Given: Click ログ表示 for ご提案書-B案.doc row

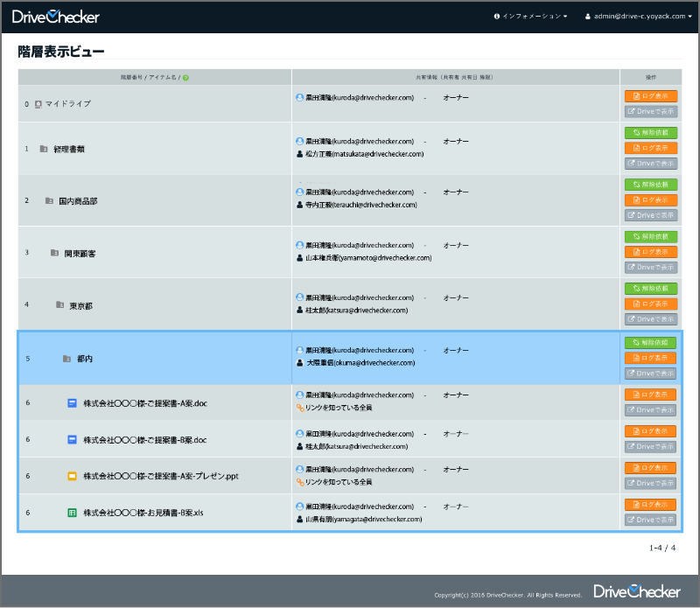Looking at the screenshot, I should (650, 431).
